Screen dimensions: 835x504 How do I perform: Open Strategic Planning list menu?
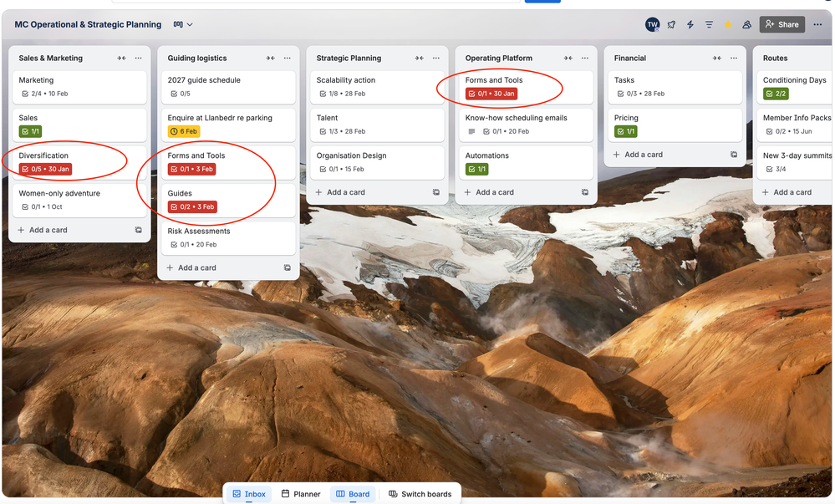tap(436, 58)
